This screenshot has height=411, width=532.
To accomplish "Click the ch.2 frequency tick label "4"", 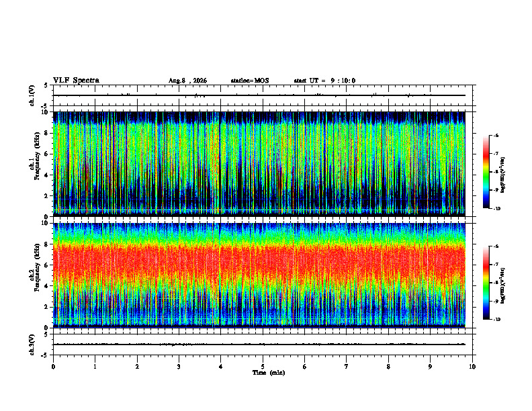I will [47, 286].
